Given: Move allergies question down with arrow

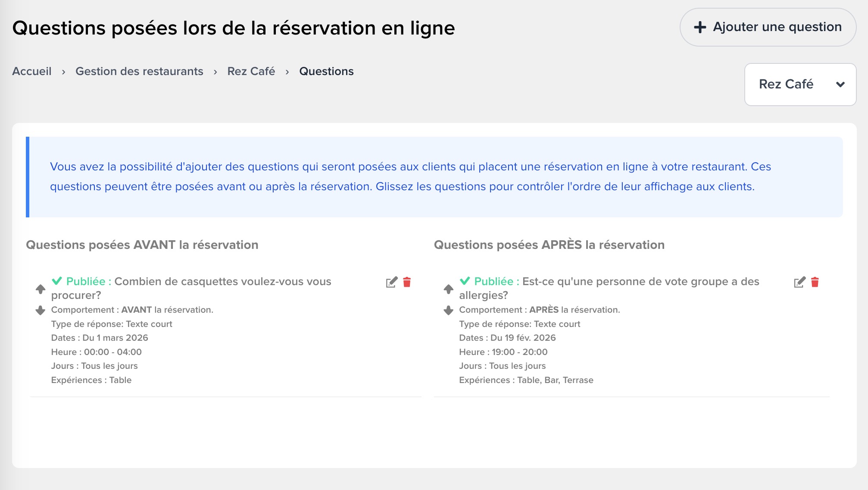Looking at the screenshot, I should click(449, 310).
